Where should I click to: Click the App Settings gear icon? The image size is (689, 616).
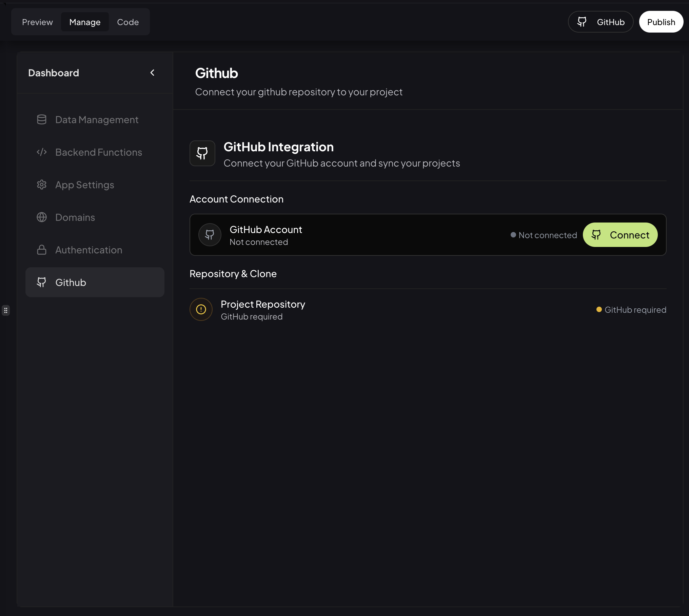[41, 185]
